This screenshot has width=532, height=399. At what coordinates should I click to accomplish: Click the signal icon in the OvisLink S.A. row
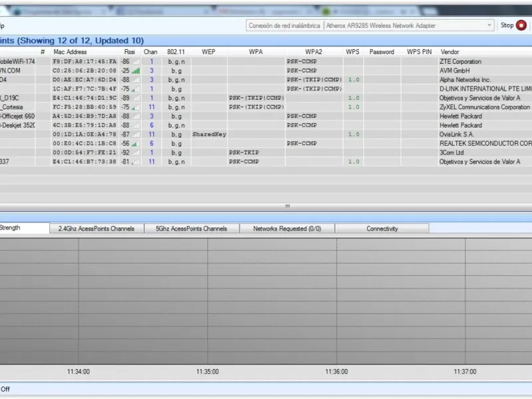pos(136,135)
